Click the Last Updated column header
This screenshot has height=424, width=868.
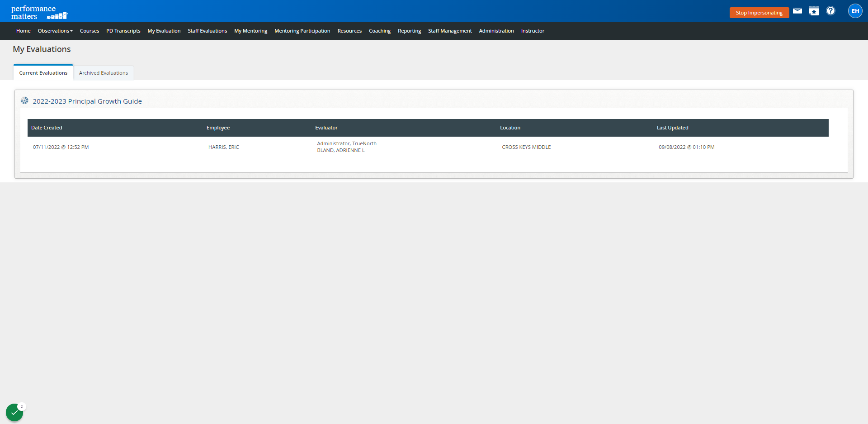(x=673, y=128)
